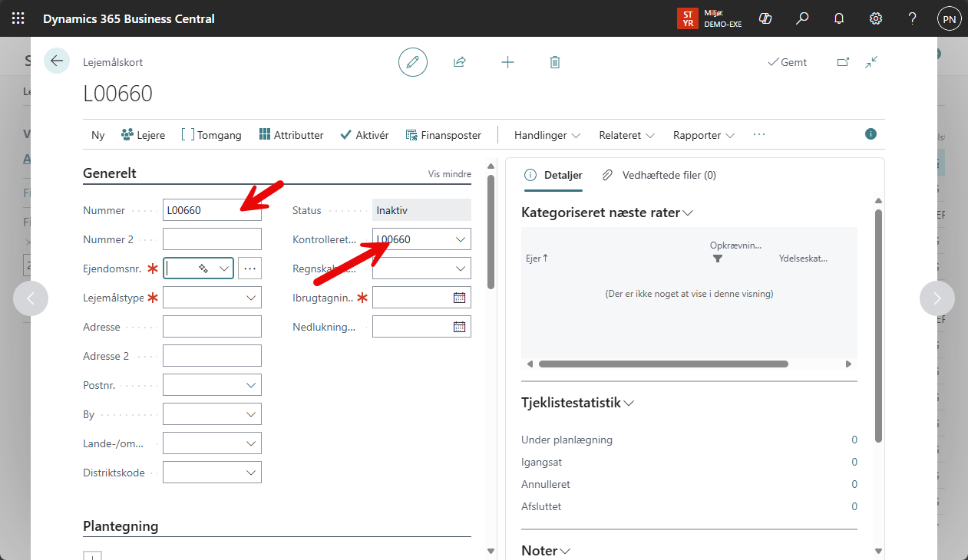Image resolution: width=968 pixels, height=560 pixels.
Task: Click Vis mindre link
Action: [449, 174]
